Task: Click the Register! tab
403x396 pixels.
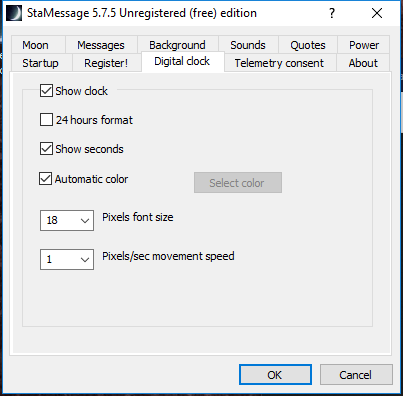Action: coord(106,63)
